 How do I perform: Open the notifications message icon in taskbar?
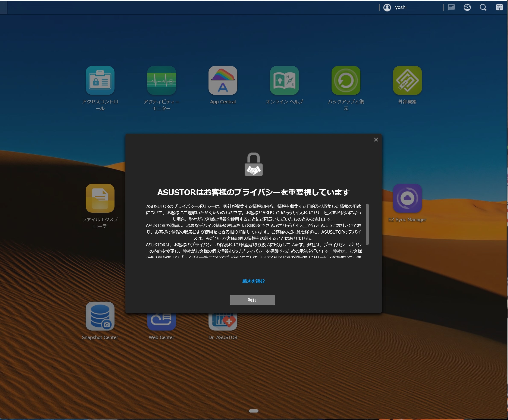(451, 7)
